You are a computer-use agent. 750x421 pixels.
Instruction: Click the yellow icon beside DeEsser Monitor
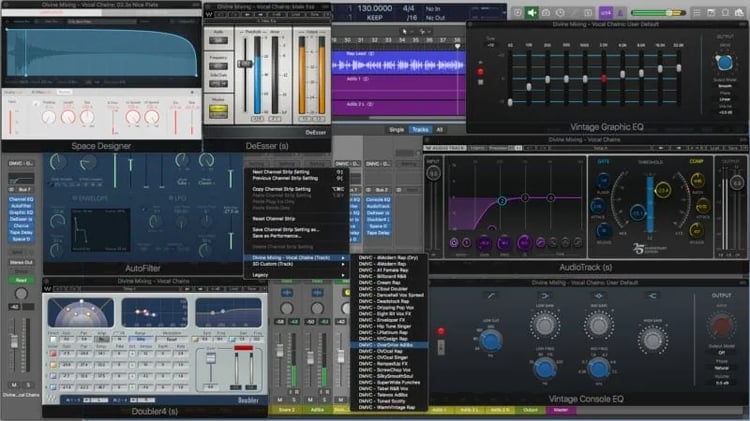(218, 110)
